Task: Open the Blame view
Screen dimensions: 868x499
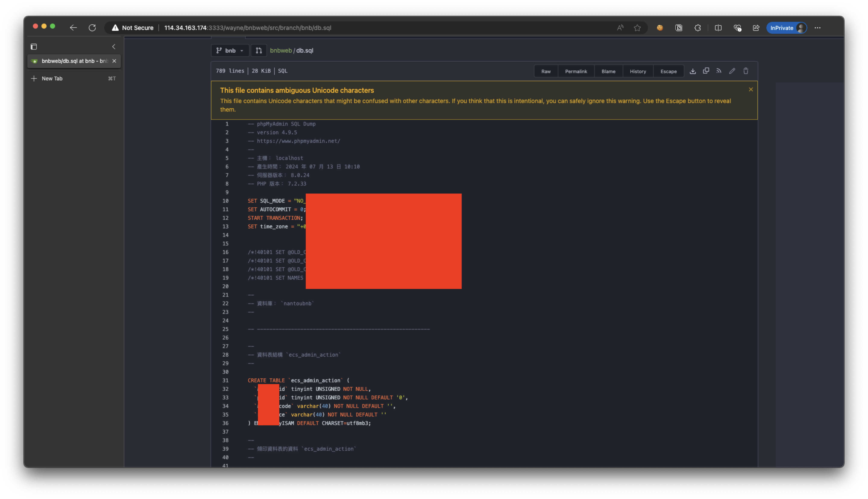Action: coord(608,71)
